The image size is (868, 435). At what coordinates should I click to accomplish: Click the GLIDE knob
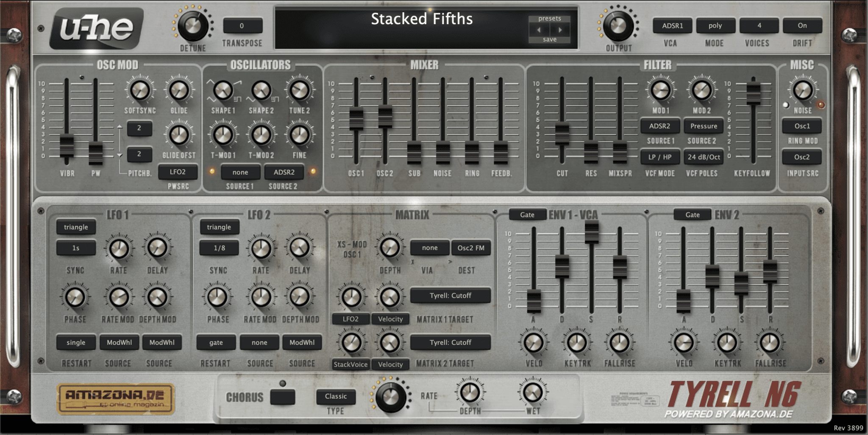click(x=179, y=90)
